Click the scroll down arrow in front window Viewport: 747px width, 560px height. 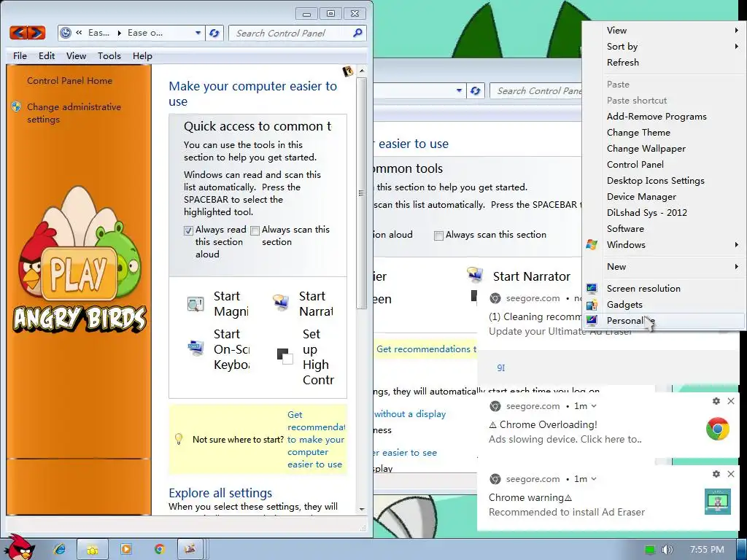(x=362, y=509)
